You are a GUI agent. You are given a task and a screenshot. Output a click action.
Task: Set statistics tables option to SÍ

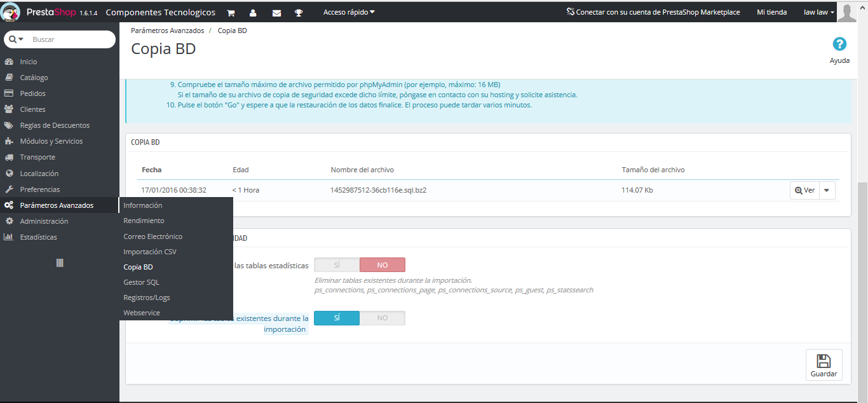pyautogui.click(x=337, y=265)
